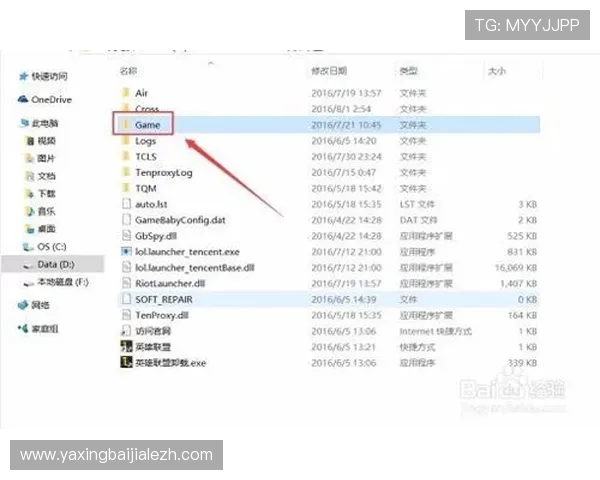Screen dimensions: 600x480
Task: Click the 访问官网 internet shortcut icon
Action: point(126,331)
